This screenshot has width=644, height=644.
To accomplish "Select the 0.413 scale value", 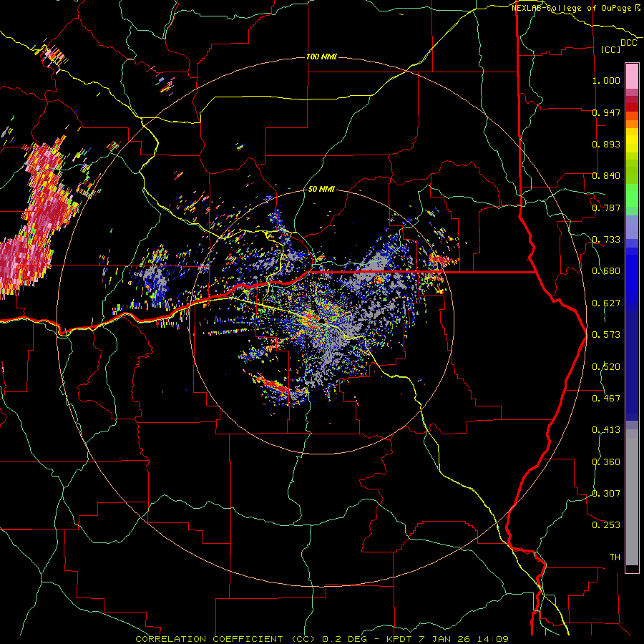I will coord(606,430).
